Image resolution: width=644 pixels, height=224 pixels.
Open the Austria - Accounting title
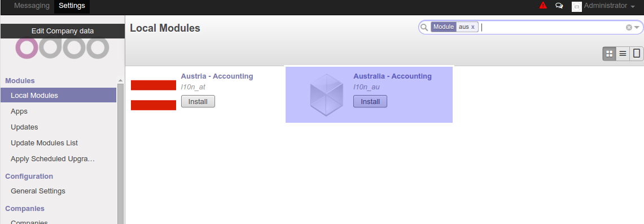coord(217,76)
